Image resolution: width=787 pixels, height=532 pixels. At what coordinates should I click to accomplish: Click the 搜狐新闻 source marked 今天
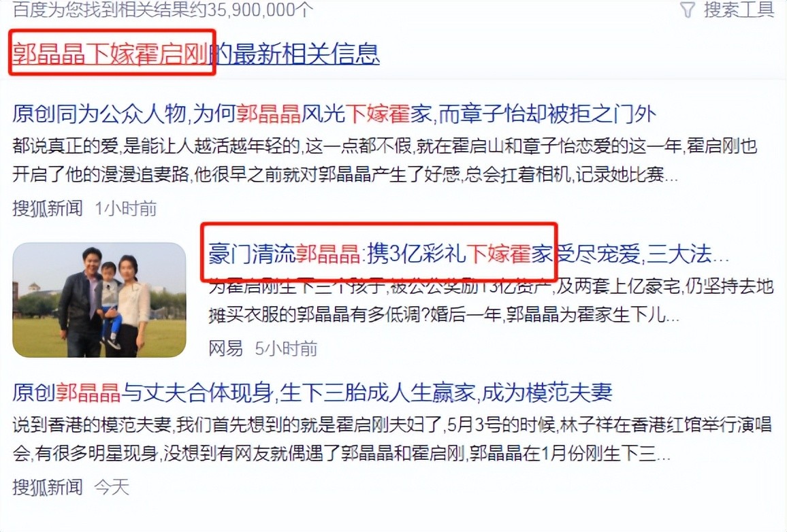click(x=48, y=487)
